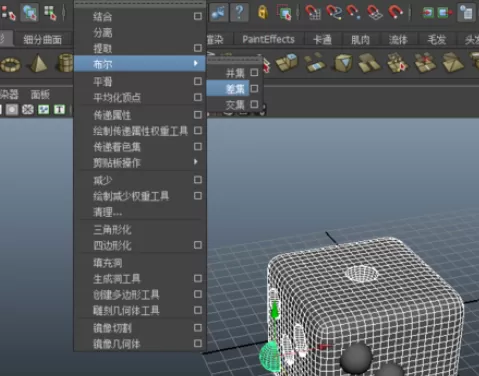Image resolution: width=479 pixels, height=376 pixels.
Task: Open option box for 结合
Action: tap(198, 16)
